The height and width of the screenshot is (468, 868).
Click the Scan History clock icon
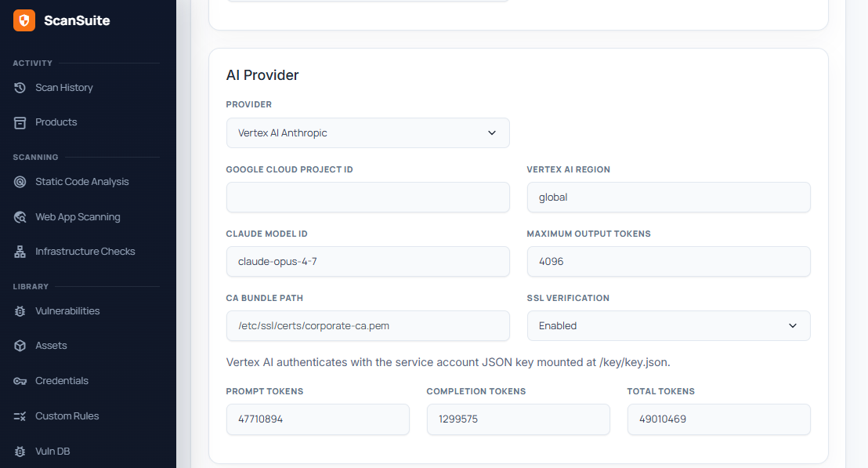click(20, 88)
